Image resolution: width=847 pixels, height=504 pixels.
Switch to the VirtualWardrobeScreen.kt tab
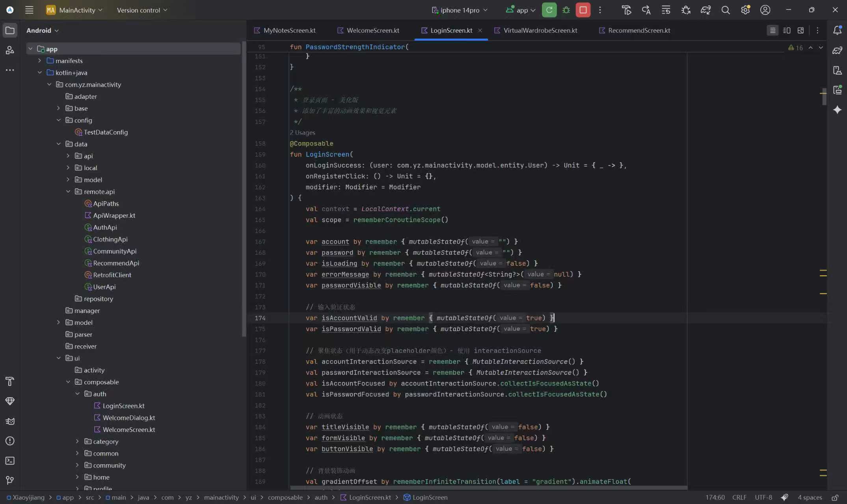point(540,30)
